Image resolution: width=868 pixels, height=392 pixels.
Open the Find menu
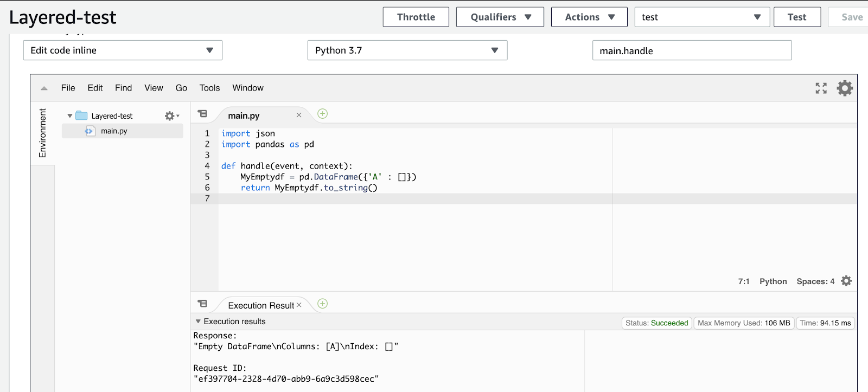tap(123, 88)
